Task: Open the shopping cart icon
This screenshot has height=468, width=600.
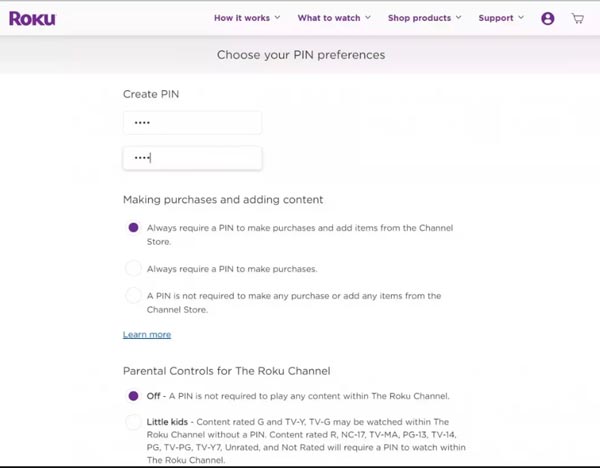Action: point(578,18)
